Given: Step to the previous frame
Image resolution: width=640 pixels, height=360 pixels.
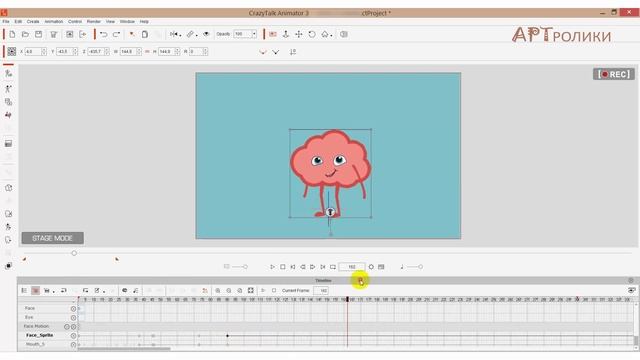Looking at the screenshot, I should pyautogui.click(x=303, y=267).
